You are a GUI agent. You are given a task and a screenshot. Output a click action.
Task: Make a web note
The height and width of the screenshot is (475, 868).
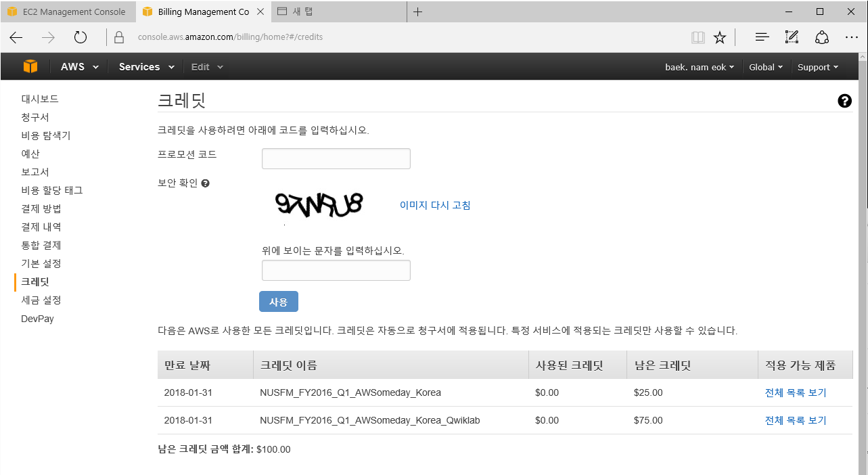[792, 37]
